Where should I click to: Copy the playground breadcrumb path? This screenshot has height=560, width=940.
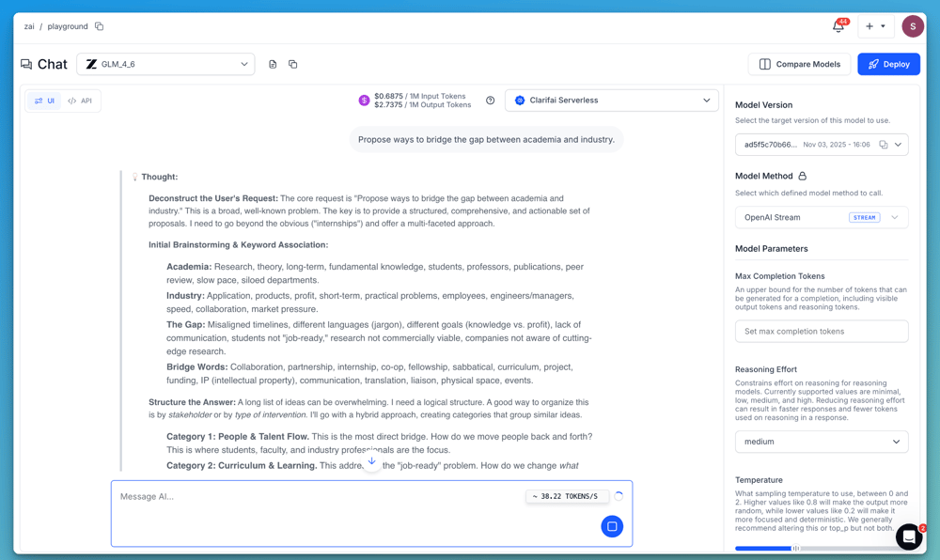click(99, 26)
